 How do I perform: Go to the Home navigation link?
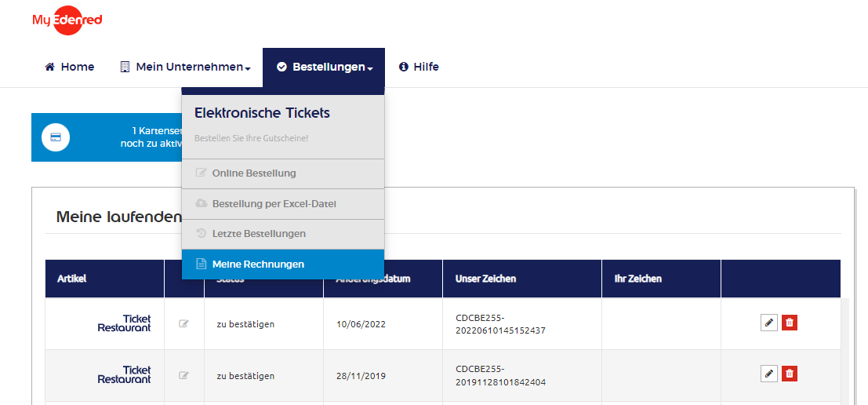[x=69, y=67]
